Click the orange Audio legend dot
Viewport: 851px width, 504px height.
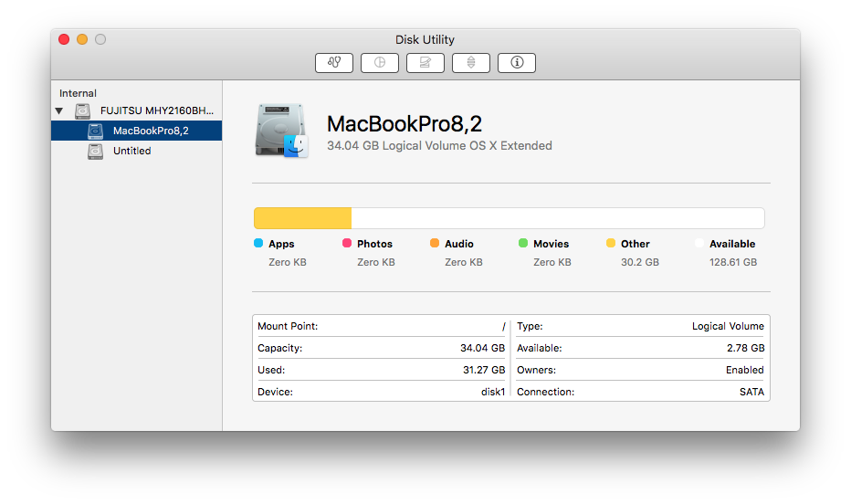pos(435,243)
